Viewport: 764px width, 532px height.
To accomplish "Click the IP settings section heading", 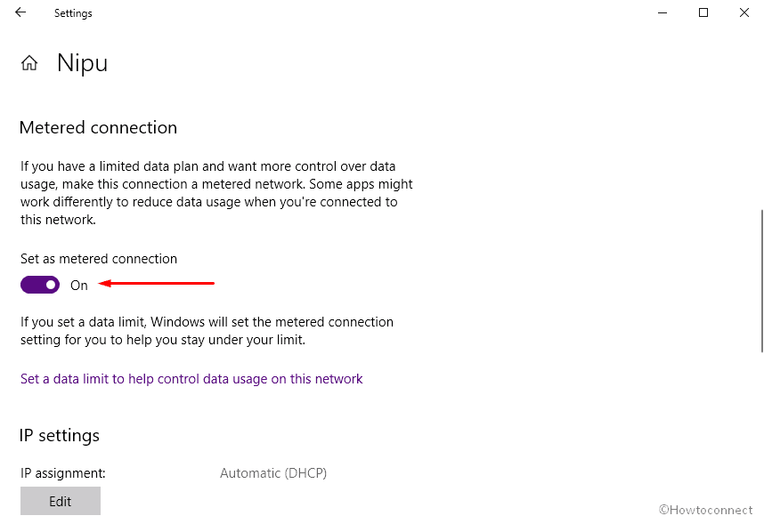I will click(x=60, y=435).
